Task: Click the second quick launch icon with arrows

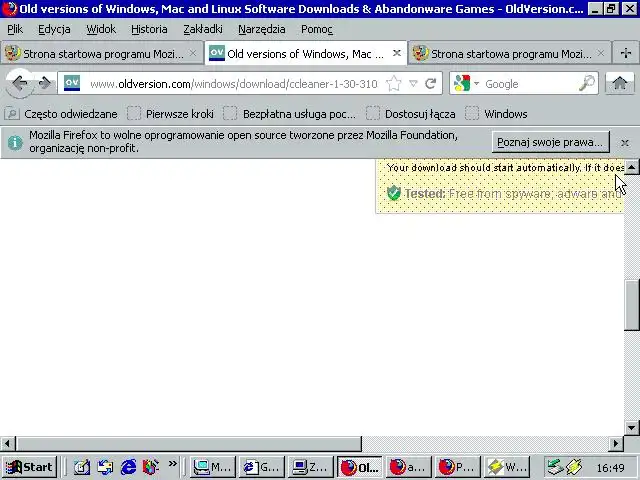Action: [x=105, y=467]
